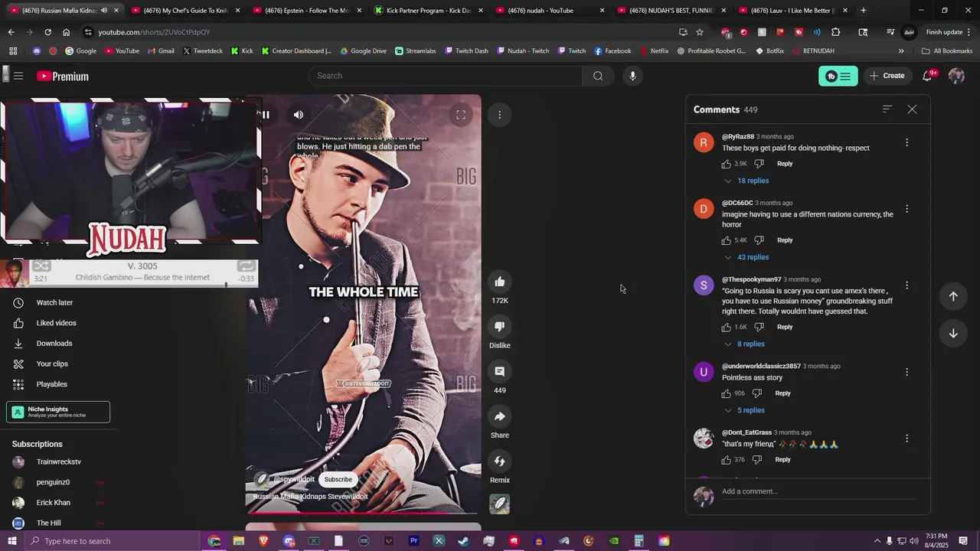Viewport: 980px width, 551px height.
Task: Reply to @Thespookyman97's comment
Action: 785,327
